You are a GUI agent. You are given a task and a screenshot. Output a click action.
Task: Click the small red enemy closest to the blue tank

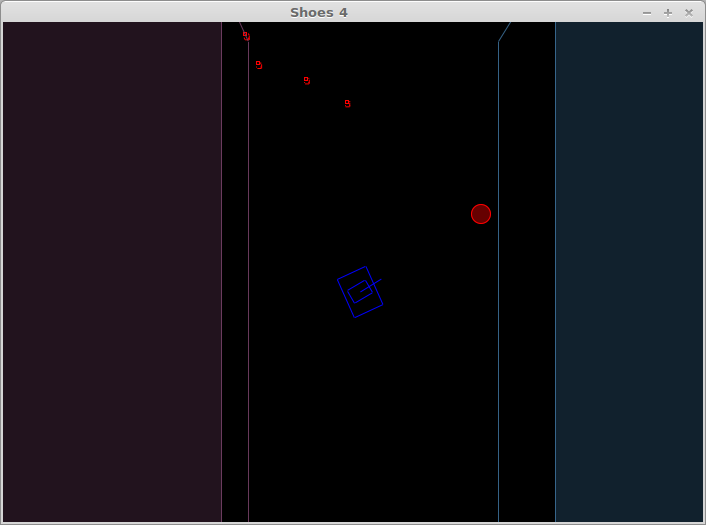pyautogui.click(x=348, y=104)
